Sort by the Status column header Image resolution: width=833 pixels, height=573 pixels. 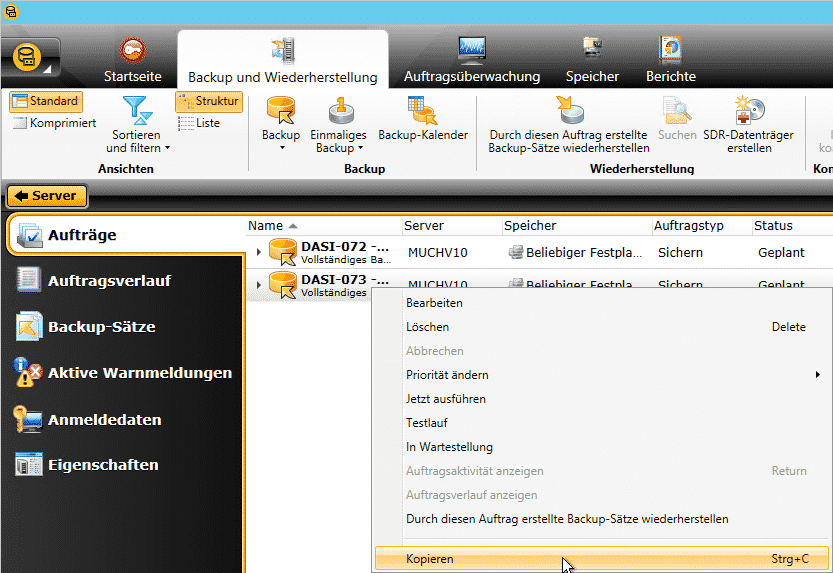(792, 226)
